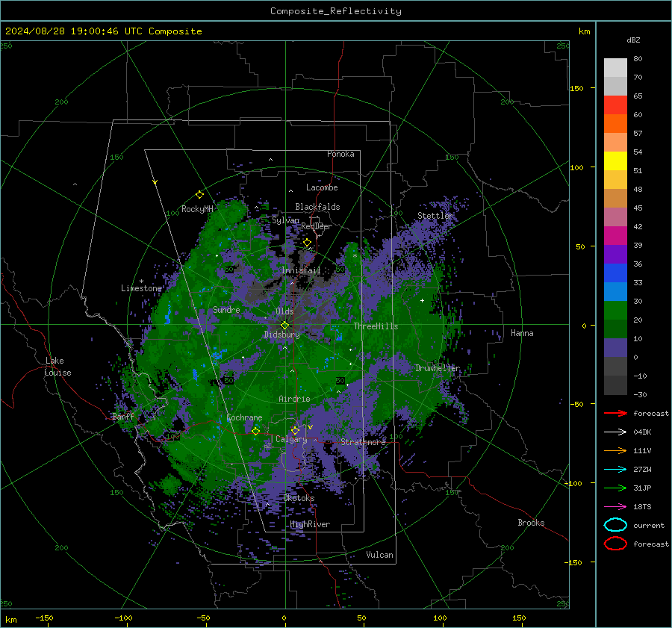672x628 pixels.
Task: Click the Composite_Reflectivity title text
Action: coord(335,11)
